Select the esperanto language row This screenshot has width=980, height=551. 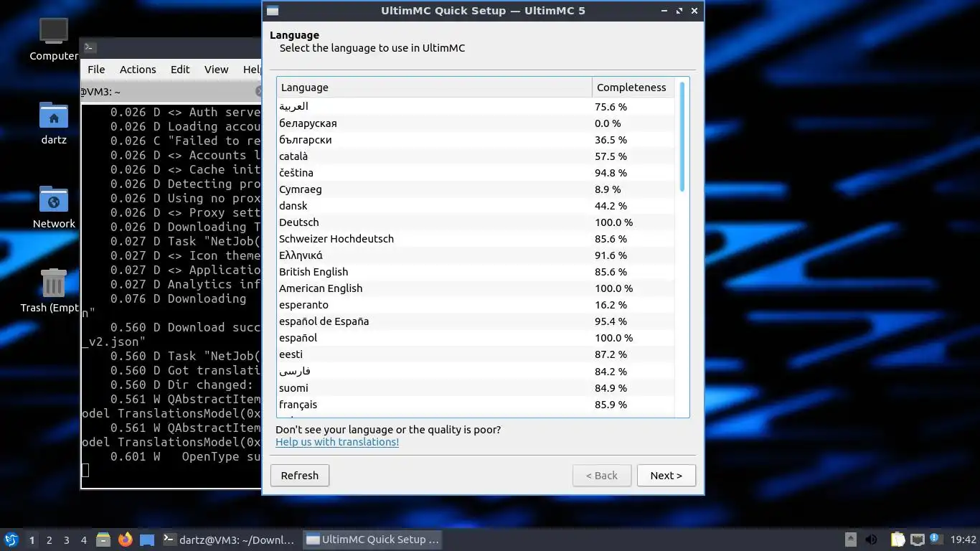pos(475,305)
